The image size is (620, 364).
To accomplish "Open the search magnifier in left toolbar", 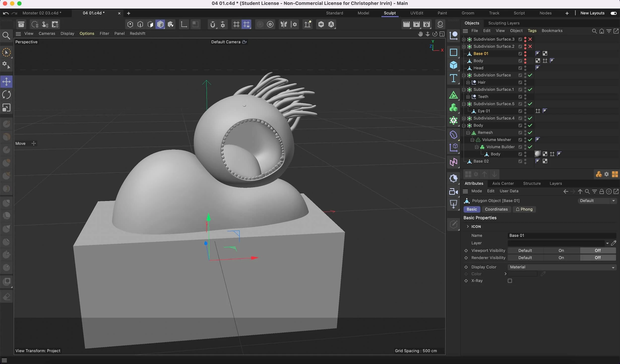I will click(x=6, y=35).
